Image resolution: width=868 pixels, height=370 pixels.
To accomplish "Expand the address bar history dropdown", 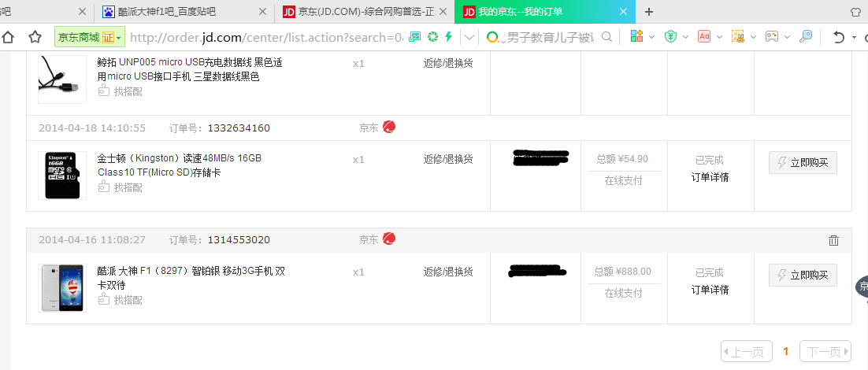I will (x=469, y=37).
